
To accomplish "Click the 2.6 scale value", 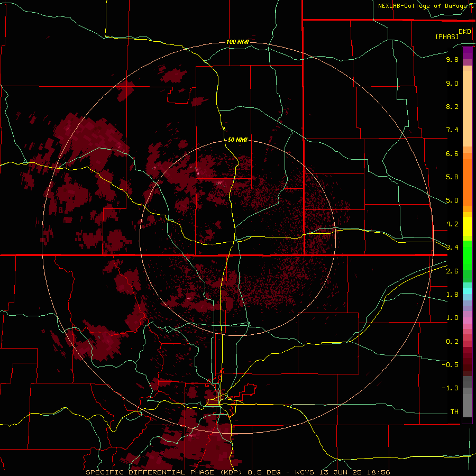I will [x=452, y=271].
